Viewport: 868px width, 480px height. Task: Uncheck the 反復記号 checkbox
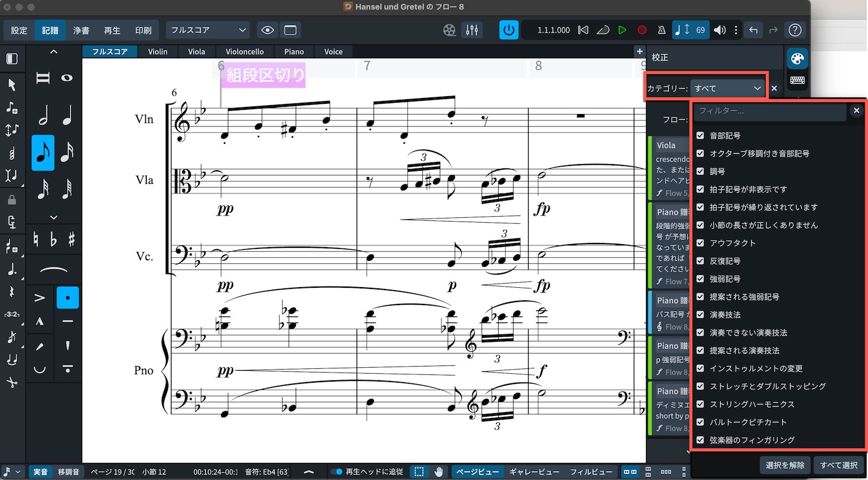700,261
